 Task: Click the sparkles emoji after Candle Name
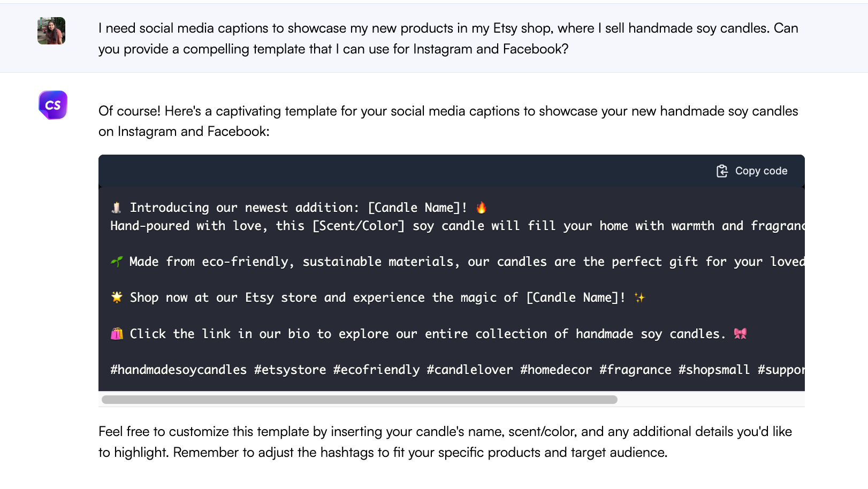pos(640,297)
